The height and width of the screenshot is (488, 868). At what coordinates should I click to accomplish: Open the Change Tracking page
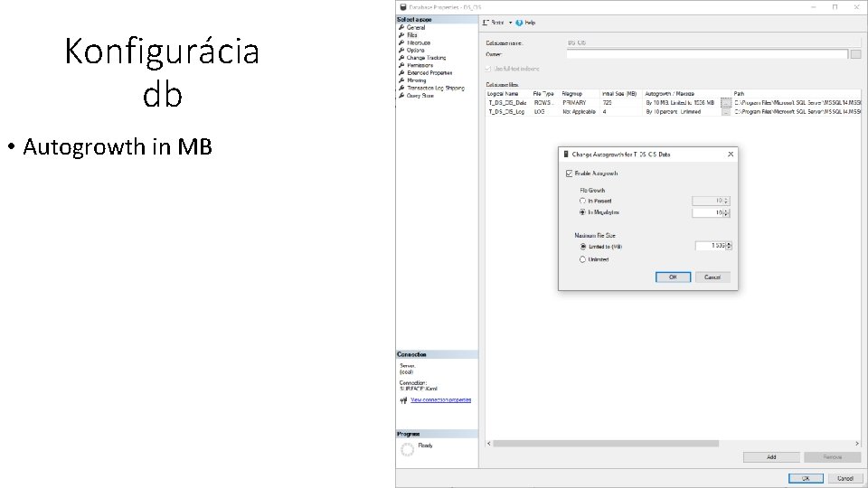[426, 58]
